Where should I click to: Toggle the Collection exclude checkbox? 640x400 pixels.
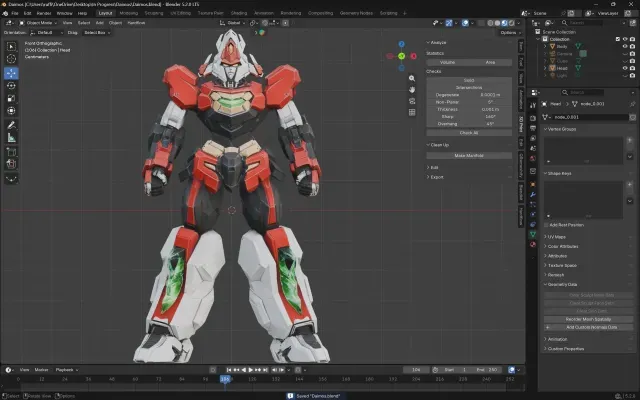click(618, 39)
